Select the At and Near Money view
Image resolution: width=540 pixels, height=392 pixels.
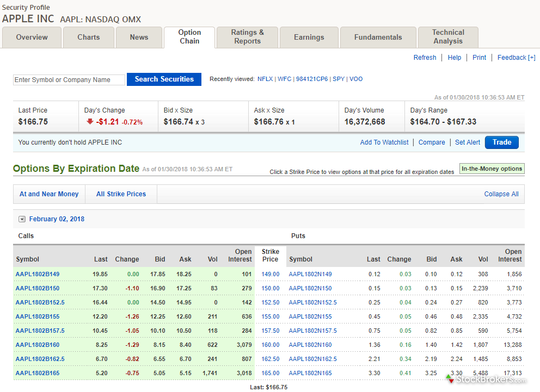[x=49, y=194]
